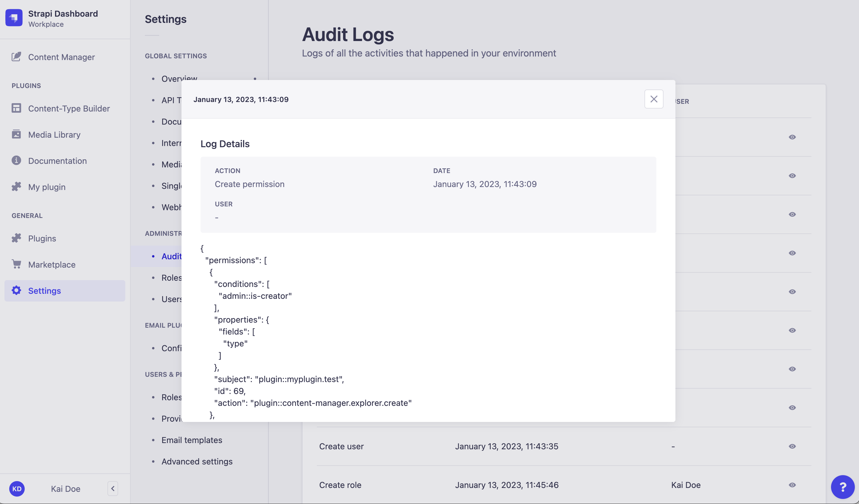Open the Marketplace
This screenshot has width=859, height=504.
[52, 264]
